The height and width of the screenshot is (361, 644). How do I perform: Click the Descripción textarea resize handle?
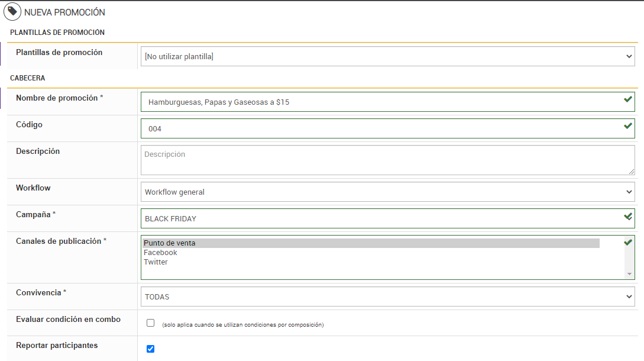coord(632,172)
